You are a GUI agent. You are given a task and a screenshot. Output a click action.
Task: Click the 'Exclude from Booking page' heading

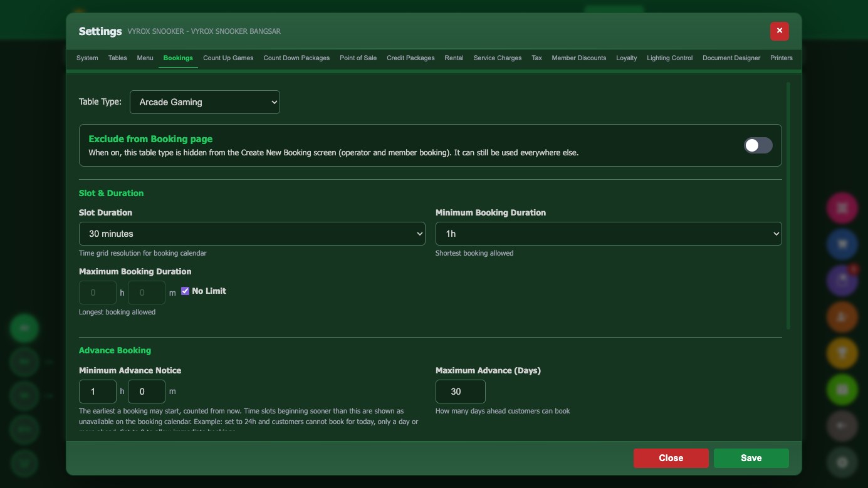pos(150,139)
